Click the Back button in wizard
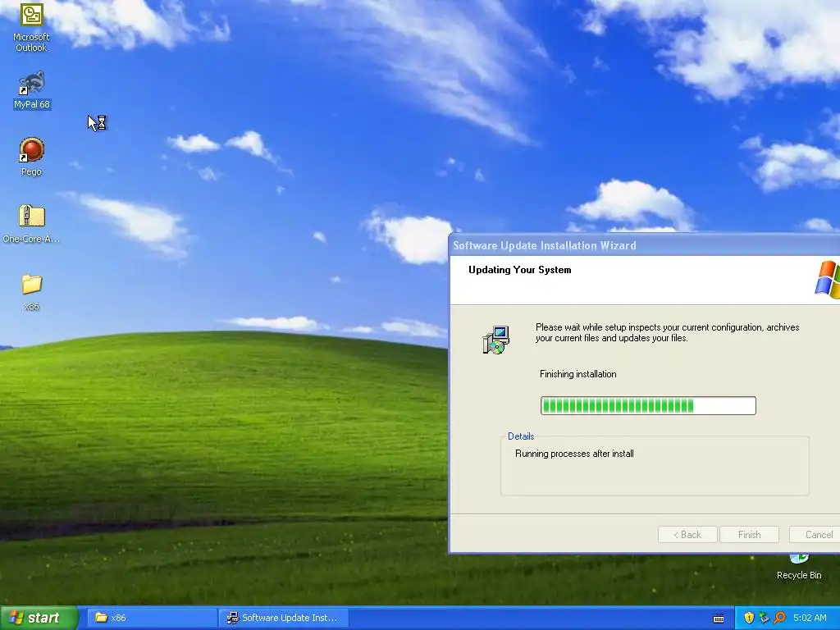The image size is (840, 630). (687, 535)
